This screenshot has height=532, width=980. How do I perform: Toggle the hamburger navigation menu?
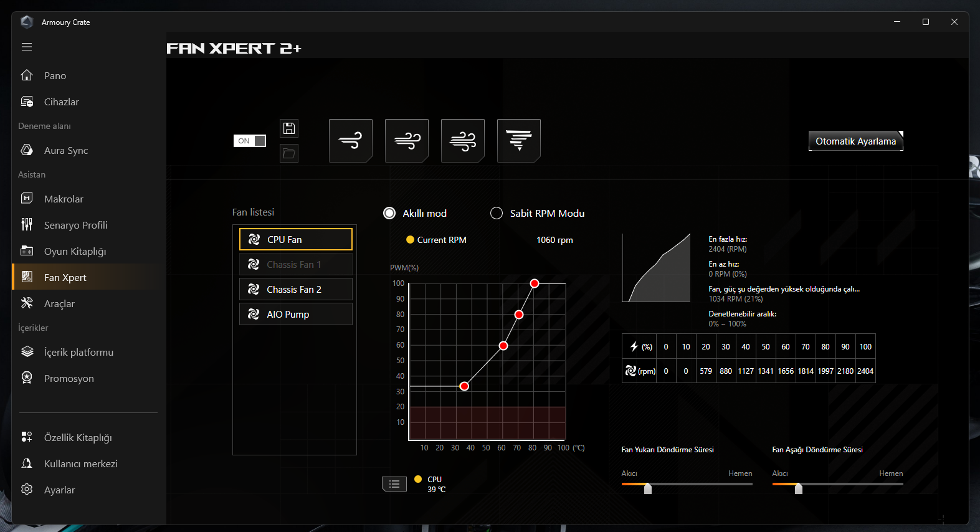tap(27, 47)
